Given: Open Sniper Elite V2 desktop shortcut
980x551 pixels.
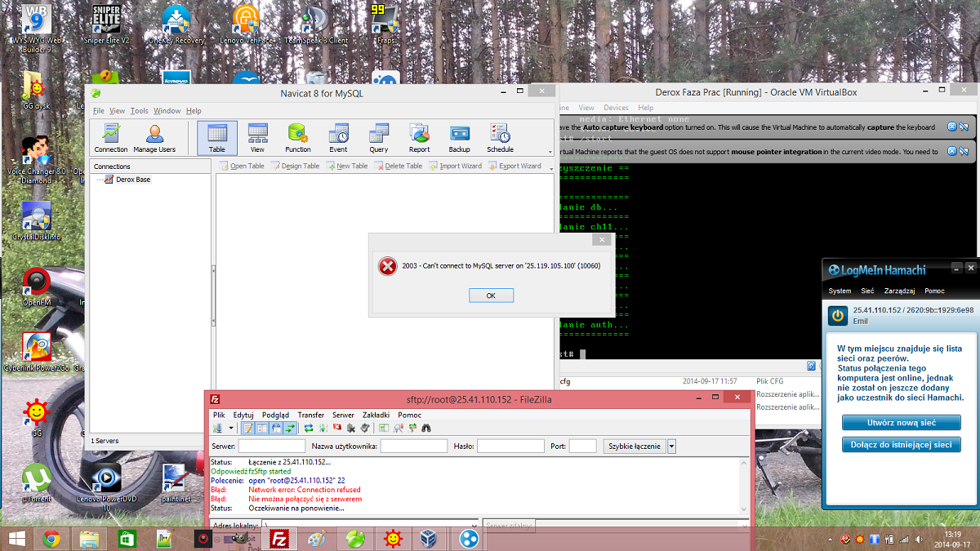Looking at the screenshot, I should [107, 24].
